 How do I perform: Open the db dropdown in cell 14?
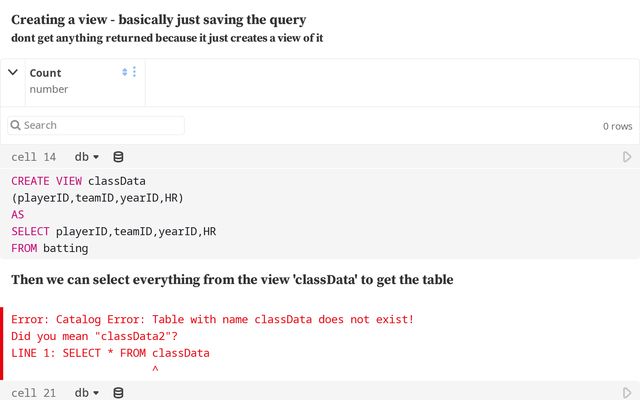coord(87,157)
